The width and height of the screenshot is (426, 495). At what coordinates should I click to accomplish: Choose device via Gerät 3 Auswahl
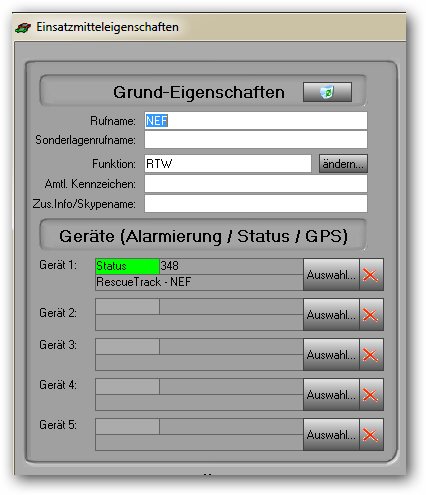tap(331, 355)
